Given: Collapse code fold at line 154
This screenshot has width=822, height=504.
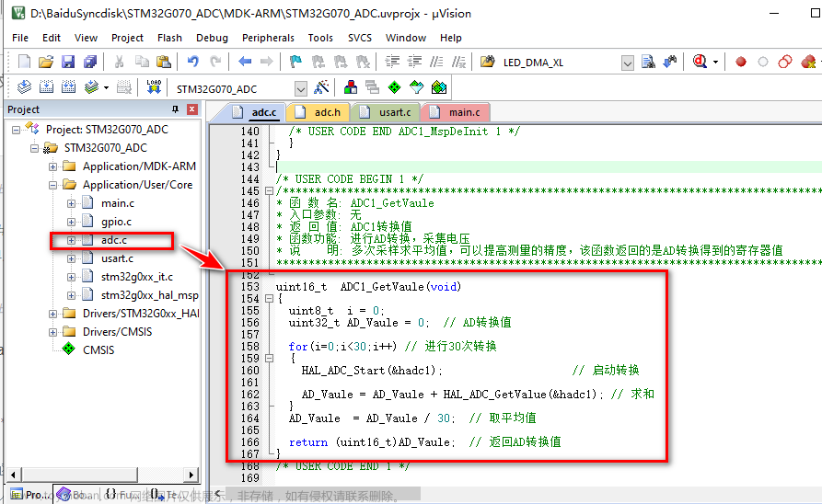Looking at the screenshot, I should pos(269,299).
